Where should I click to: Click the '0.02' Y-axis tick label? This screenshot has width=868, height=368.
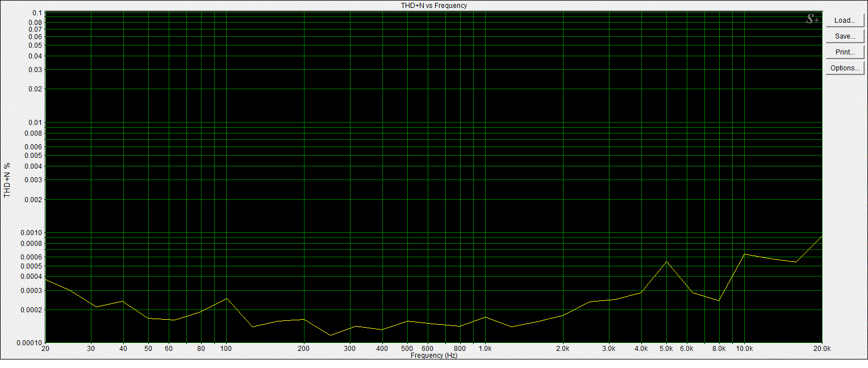[x=36, y=89]
